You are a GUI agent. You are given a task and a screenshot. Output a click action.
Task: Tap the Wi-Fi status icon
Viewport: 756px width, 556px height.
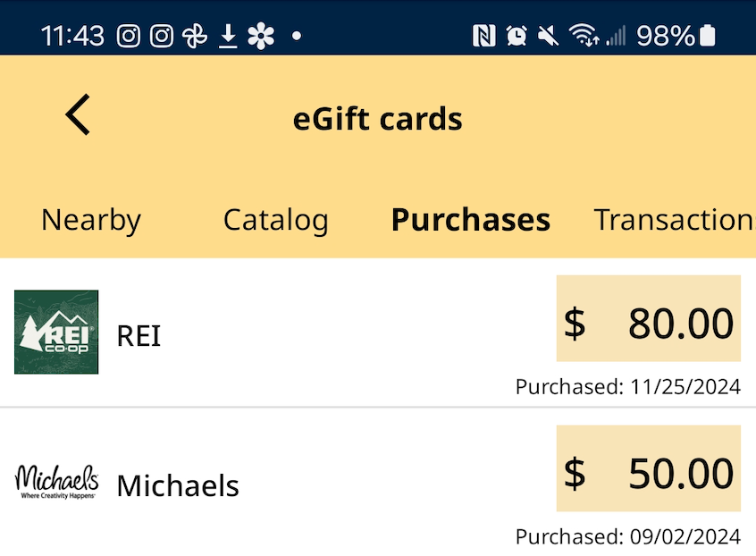coord(584,36)
